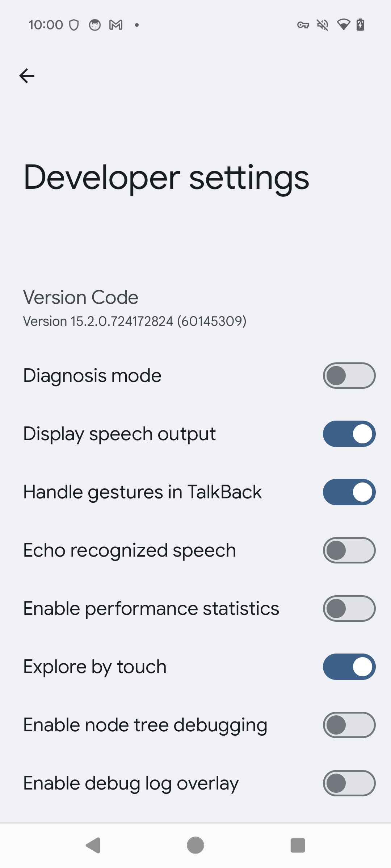Enable performance statistics toggle
The height and width of the screenshot is (868, 391).
point(349,609)
